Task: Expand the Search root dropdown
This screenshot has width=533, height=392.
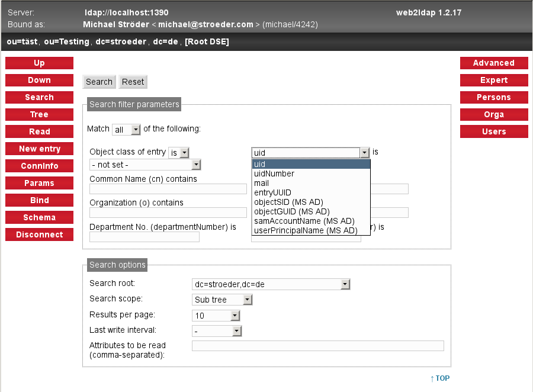Action: coord(272,284)
